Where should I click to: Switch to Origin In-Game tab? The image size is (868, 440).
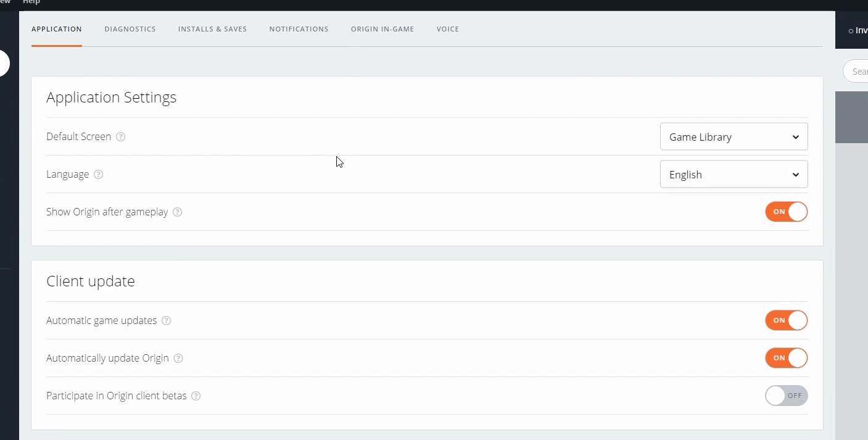tap(382, 29)
